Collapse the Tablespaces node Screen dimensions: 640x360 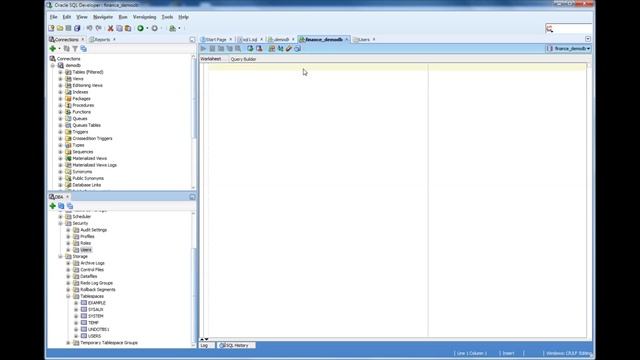tap(68, 296)
